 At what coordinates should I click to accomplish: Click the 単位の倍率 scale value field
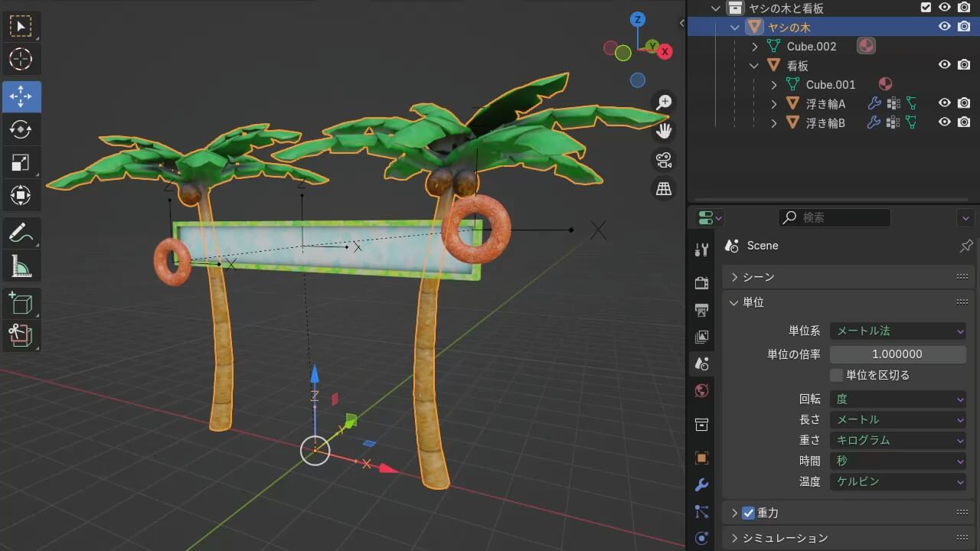pyautogui.click(x=897, y=354)
